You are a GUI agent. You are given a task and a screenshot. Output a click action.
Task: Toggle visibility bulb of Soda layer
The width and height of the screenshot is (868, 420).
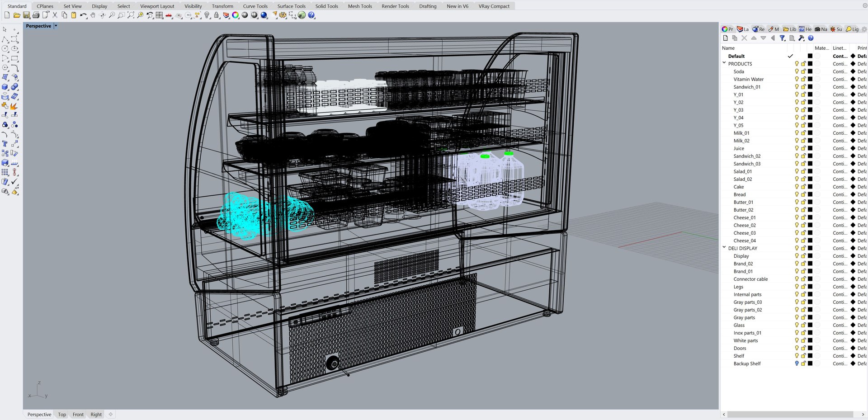[x=797, y=71]
